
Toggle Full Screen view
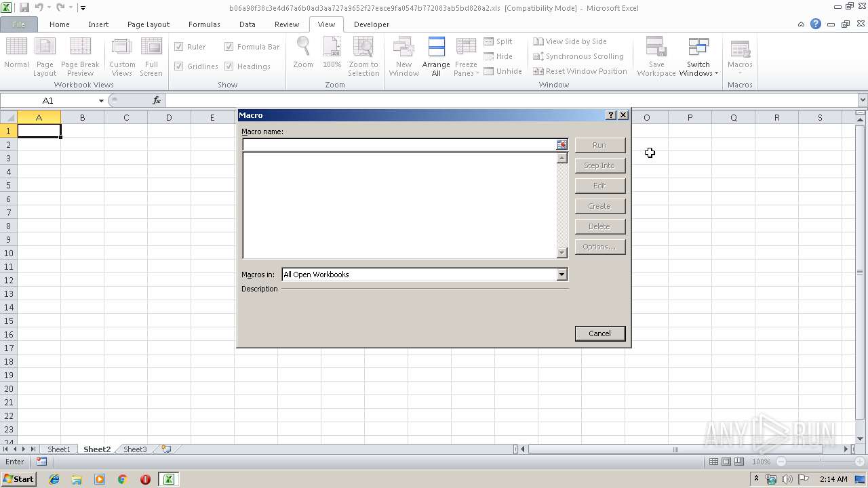(x=151, y=55)
